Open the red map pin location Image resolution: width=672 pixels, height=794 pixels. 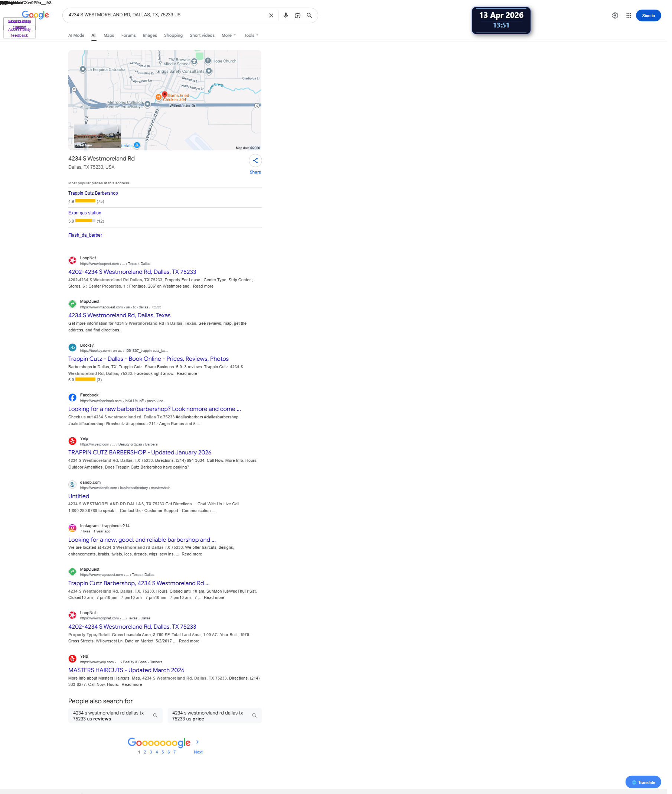tap(166, 95)
